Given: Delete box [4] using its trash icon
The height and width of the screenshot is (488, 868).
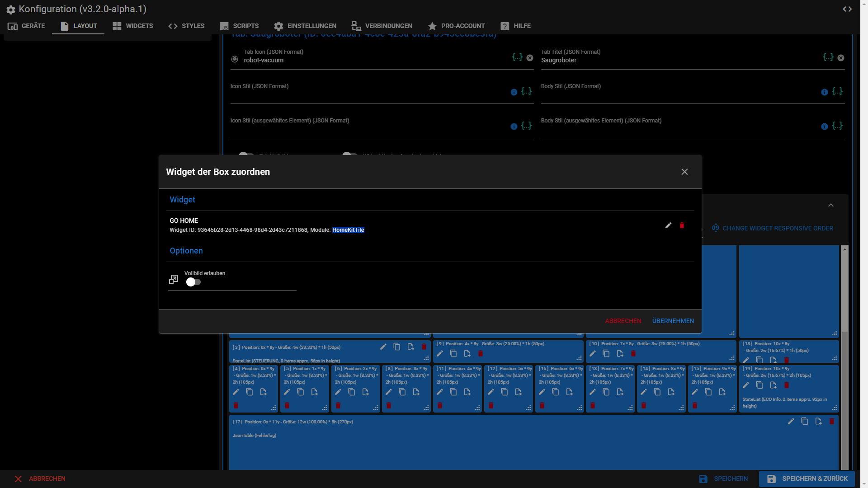Looking at the screenshot, I should [x=236, y=406].
